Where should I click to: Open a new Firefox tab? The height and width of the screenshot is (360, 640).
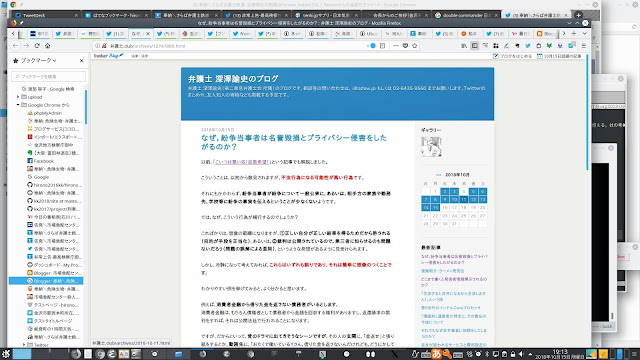click(574, 33)
